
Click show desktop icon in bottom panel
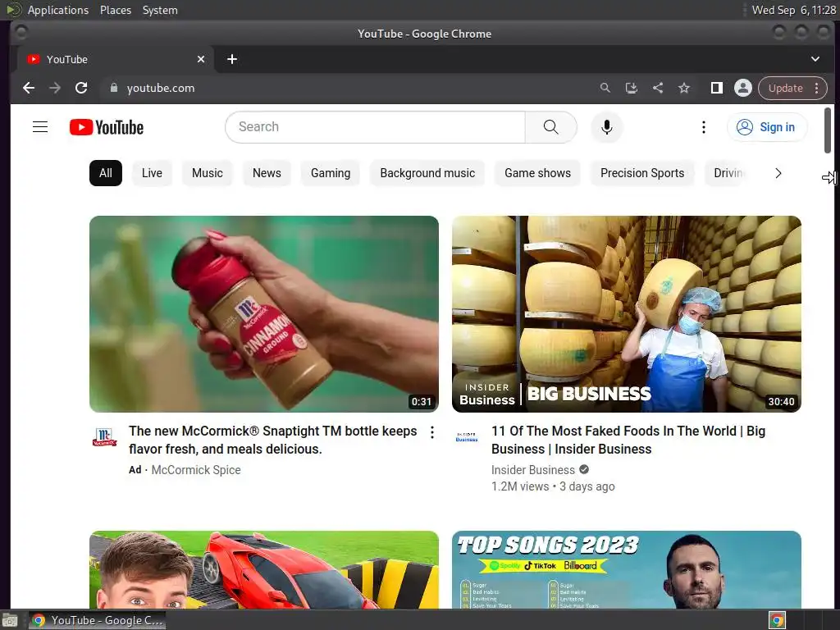10,620
